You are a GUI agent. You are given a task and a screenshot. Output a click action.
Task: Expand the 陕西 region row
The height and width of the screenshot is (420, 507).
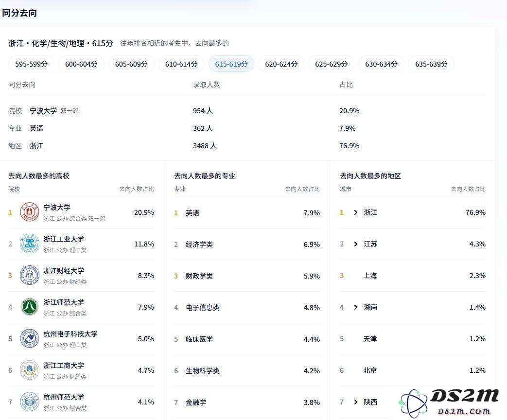[x=356, y=402]
